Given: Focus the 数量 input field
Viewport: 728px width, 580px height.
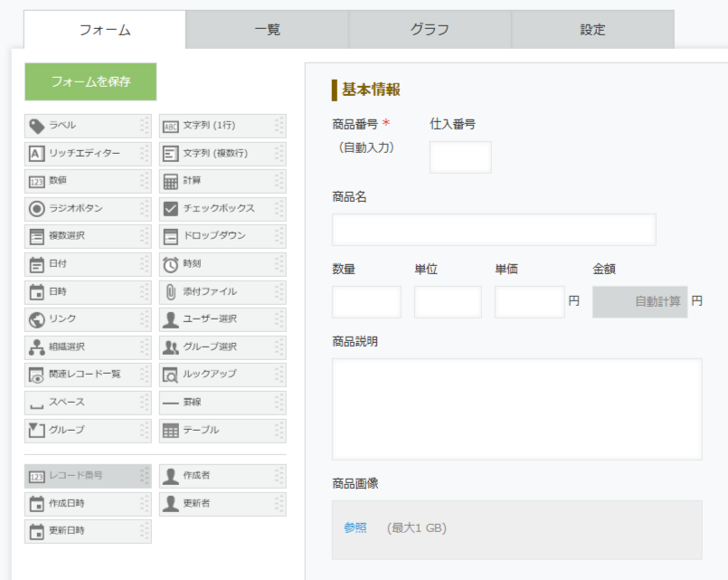Looking at the screenshot, I should pyautogui.click(x=366, y=302).
